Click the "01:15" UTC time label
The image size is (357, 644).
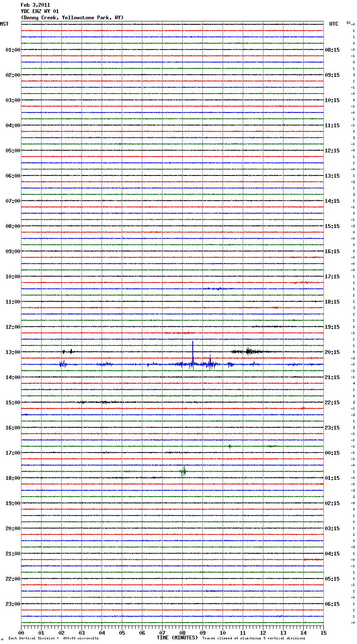pos(332,478)
